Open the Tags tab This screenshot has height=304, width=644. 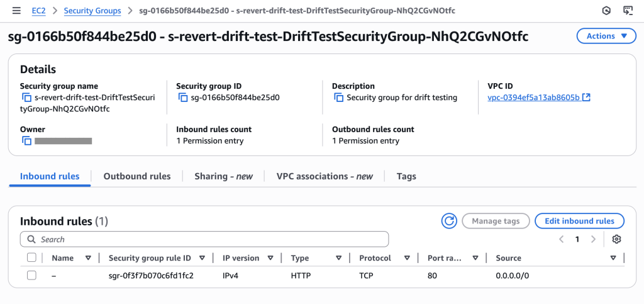tap(406, 176)
